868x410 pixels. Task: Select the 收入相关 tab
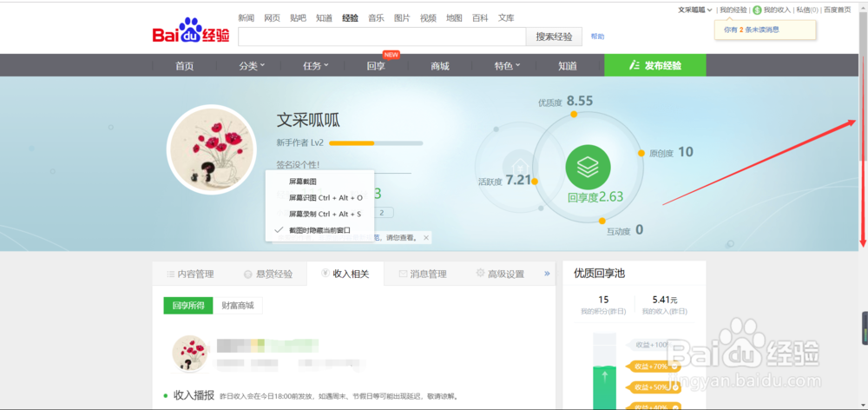coord(345,274)
